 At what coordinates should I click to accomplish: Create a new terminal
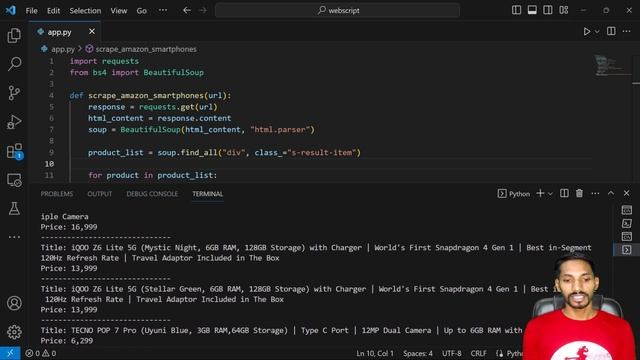click(540, 193)
